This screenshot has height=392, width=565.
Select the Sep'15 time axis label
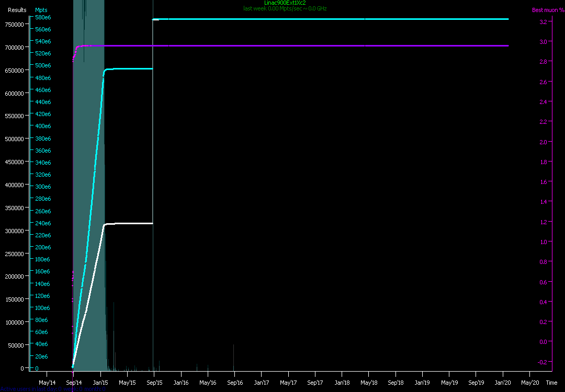tap(154, 383)
